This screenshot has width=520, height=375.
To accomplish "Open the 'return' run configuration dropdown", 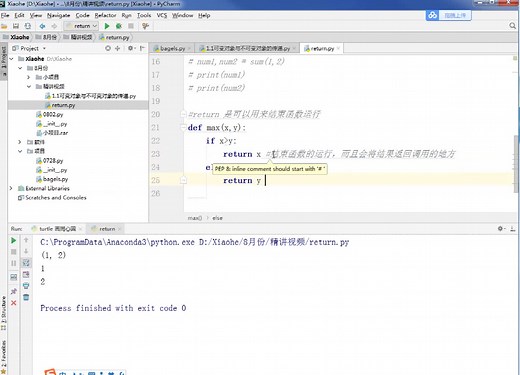I will click(81, 26).
